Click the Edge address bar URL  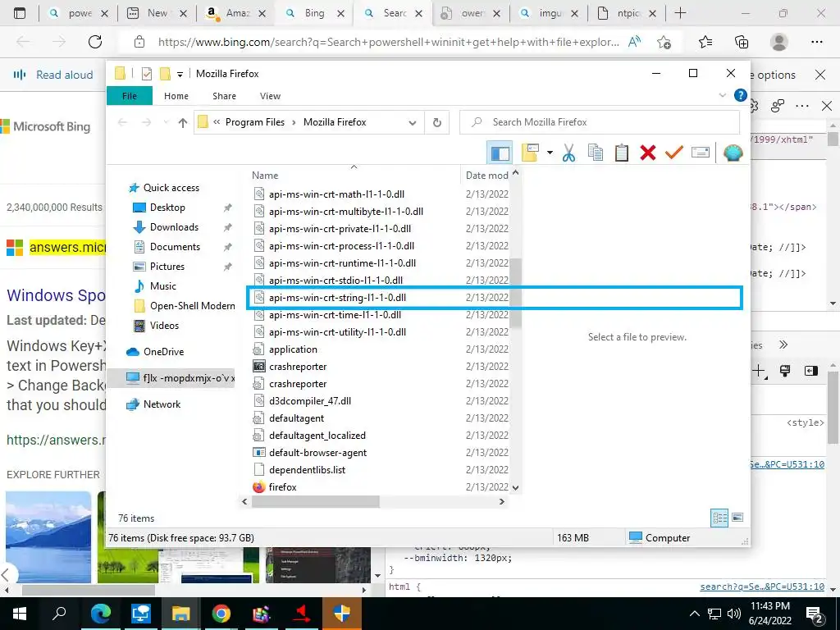tap(388, 42)
